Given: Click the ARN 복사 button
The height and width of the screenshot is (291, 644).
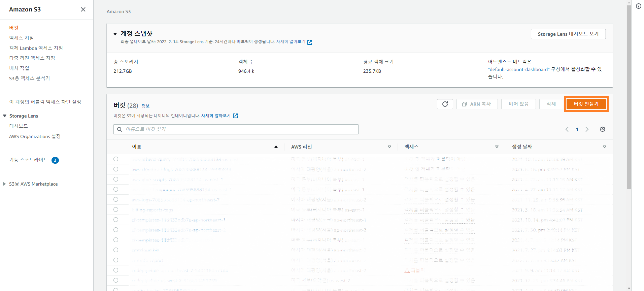Looking at the screenshot, I should (x=476, y=104).
